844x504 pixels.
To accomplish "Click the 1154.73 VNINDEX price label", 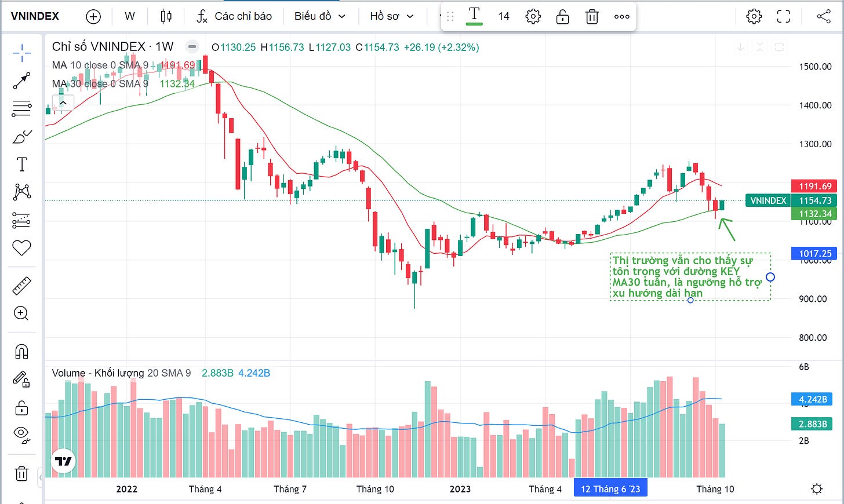I will click(x=815, y=200).
